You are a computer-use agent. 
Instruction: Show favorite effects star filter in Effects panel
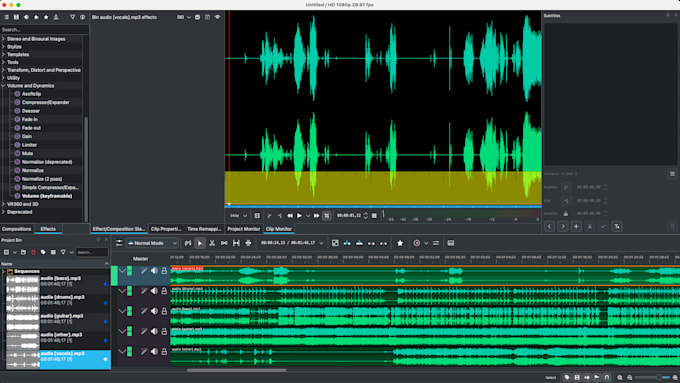pyautogui.click(x=46, y=17)
